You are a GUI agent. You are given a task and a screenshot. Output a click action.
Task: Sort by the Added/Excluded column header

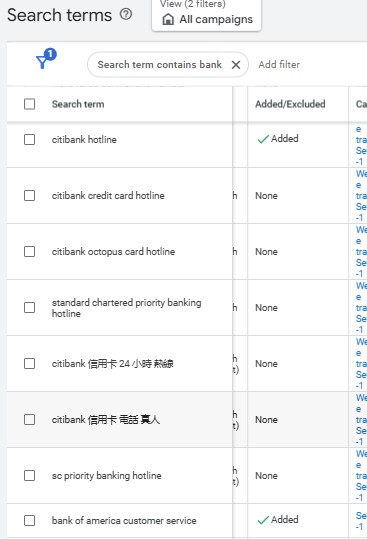[x=290, y=104]
